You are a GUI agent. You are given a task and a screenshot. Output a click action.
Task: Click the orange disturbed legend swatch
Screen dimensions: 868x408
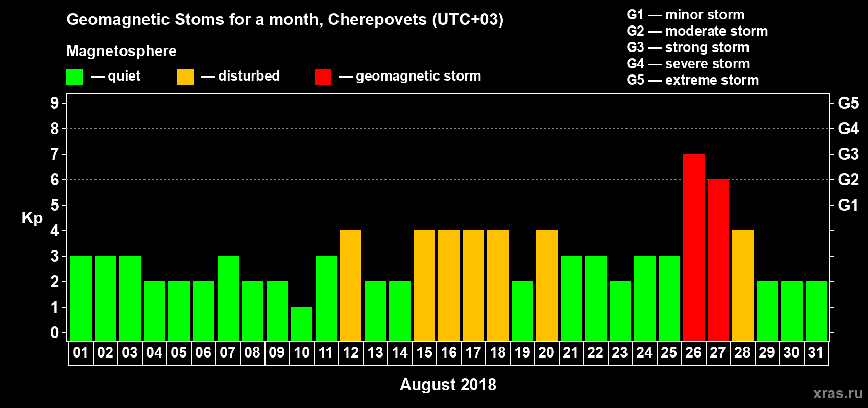point(185,77)
